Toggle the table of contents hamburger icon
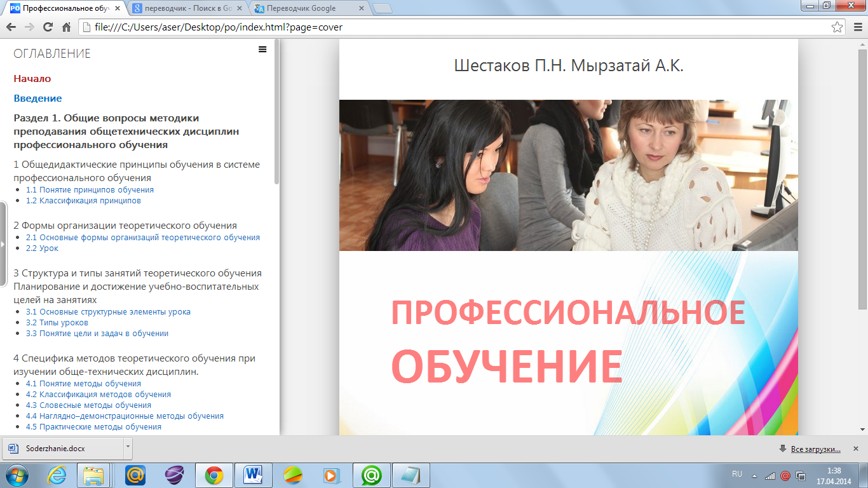Screen dimensions: 868x488 [262, 49]
